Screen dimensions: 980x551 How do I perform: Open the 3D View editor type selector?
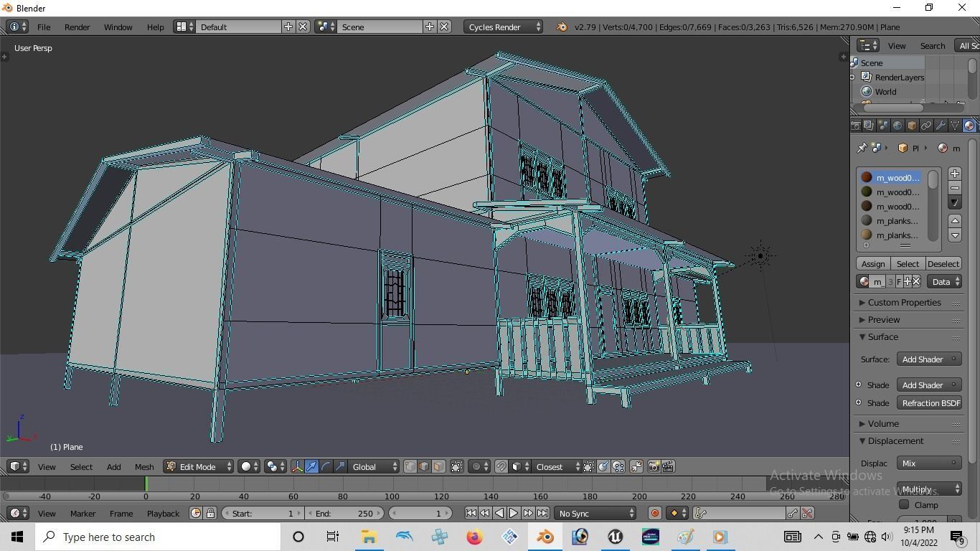(18, 466)
